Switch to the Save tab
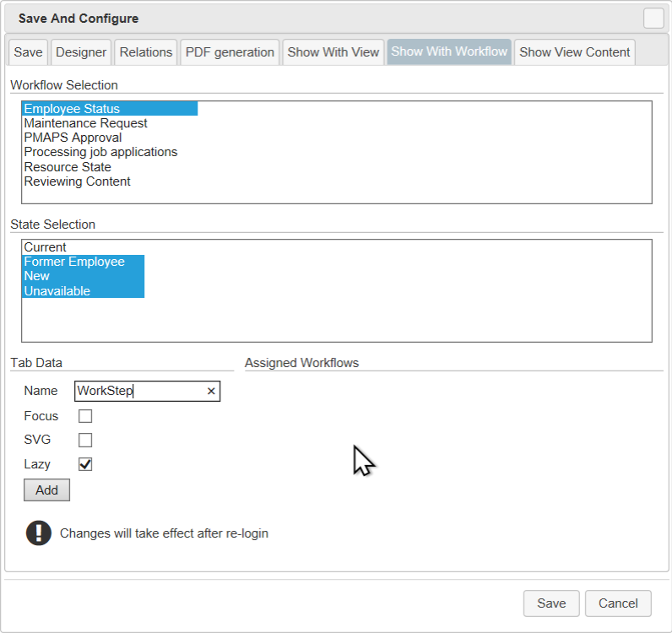 pyautogui.click(x=28, y=52)
